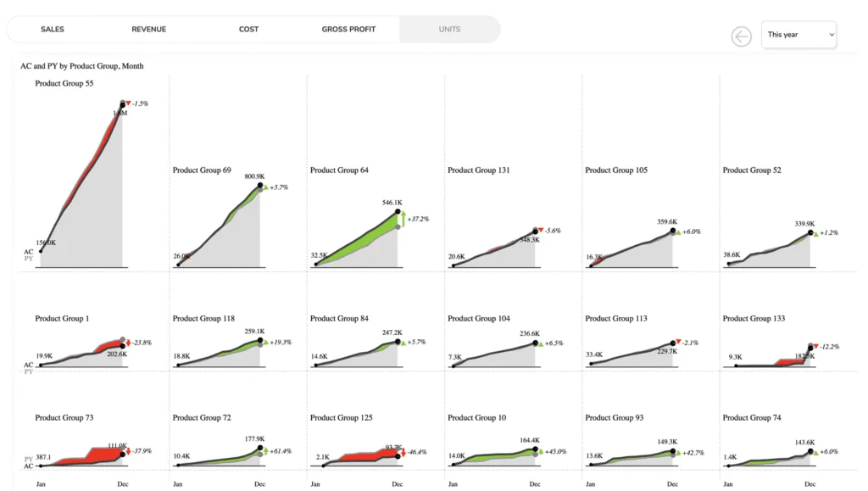
Task: Open the "This year" period dropdown
Action: point(798,35)
